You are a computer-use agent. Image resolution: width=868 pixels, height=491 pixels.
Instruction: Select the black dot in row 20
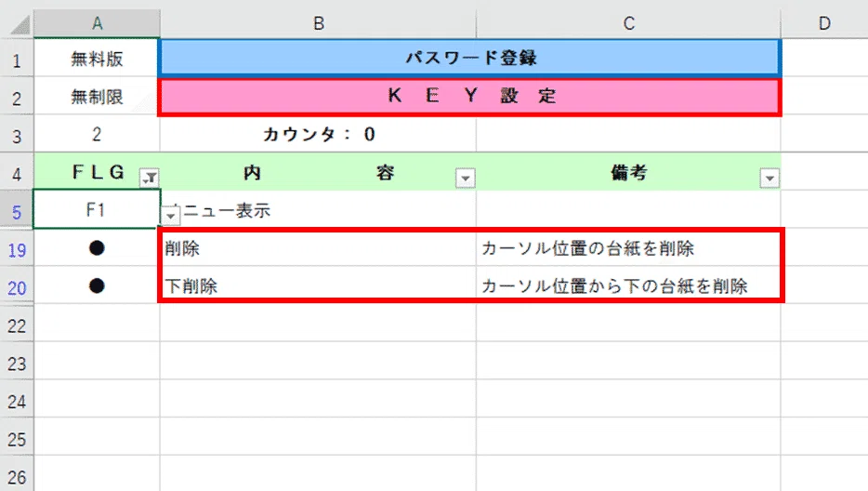point(97,286)
